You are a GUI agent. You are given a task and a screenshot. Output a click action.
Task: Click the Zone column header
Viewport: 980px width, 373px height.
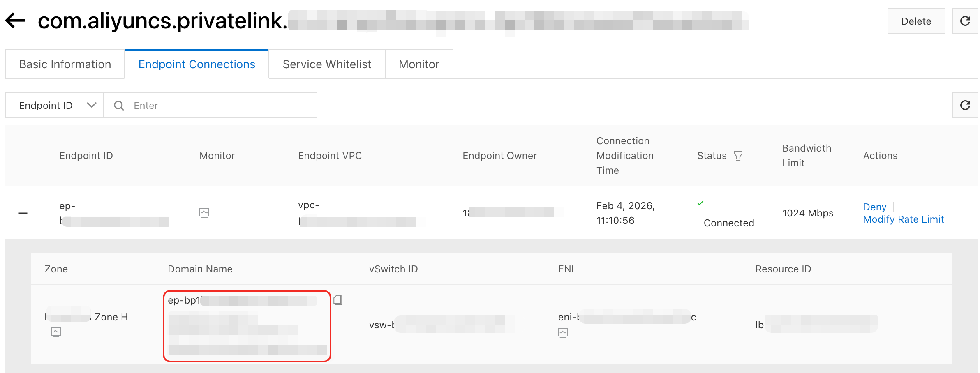coord(56,269)
